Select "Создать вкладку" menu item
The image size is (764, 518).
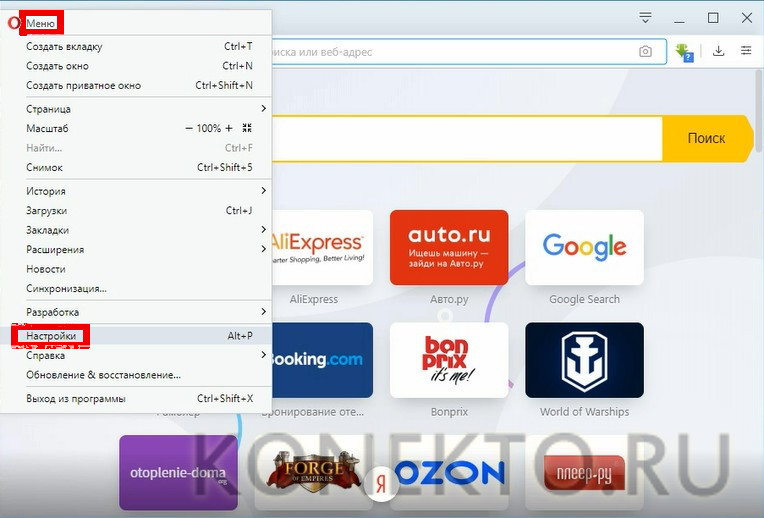pyautogui.click(x=136, y=47)
